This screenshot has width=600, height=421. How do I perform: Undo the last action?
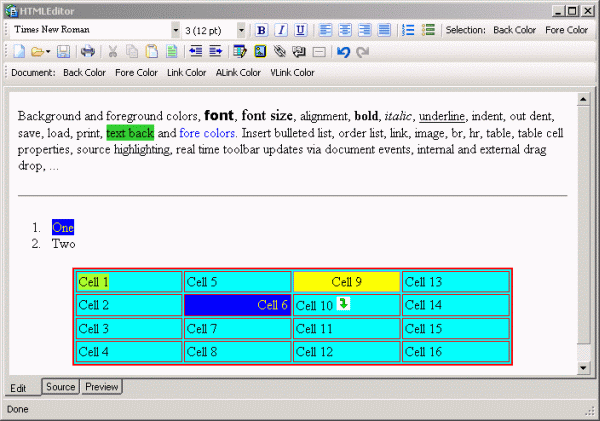[343, 51]
